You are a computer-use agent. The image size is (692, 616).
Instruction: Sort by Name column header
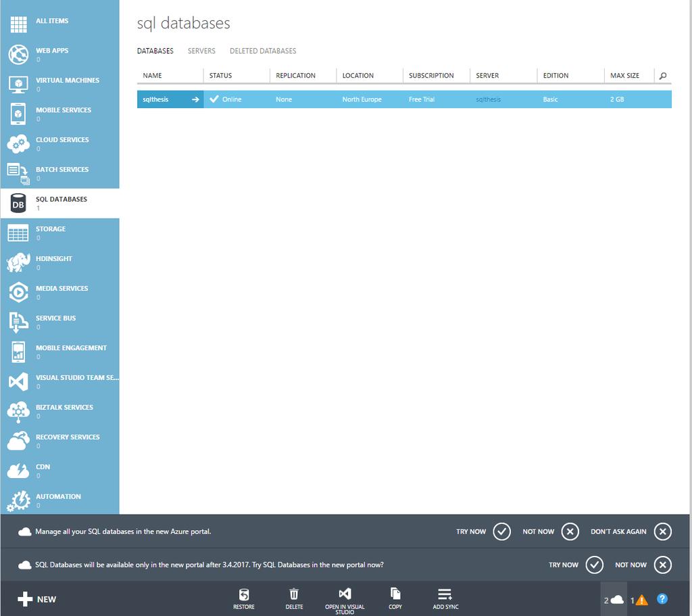point(170,76)
